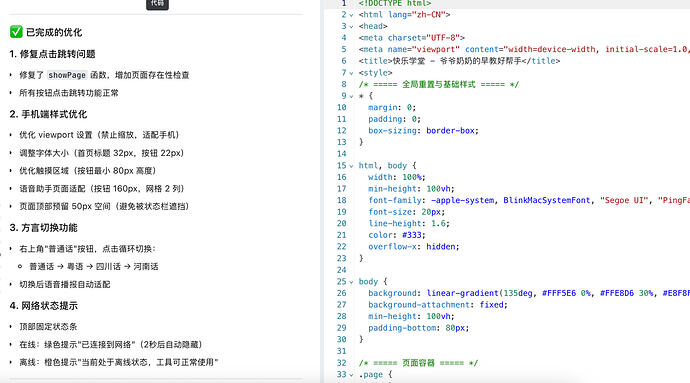
Task: Click line number 24 in the gutter
Action: pyautogui.click(x=341, y=270)
